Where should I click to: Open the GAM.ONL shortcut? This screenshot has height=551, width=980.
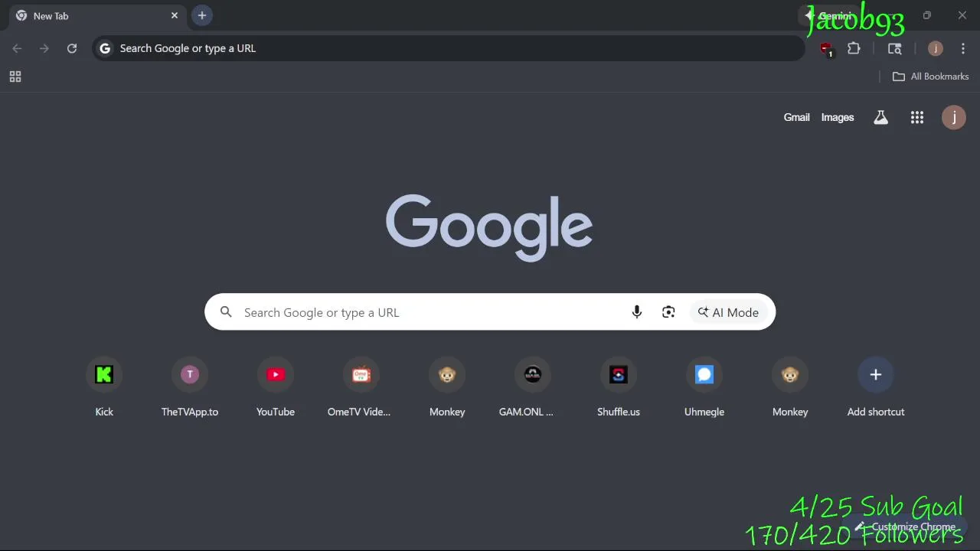coord(533,374)
